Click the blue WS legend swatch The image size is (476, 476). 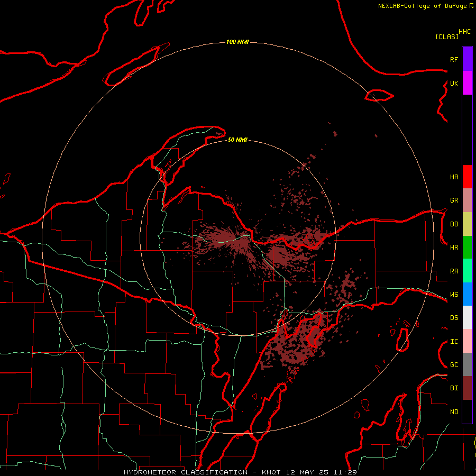click(x=467, y=294)
